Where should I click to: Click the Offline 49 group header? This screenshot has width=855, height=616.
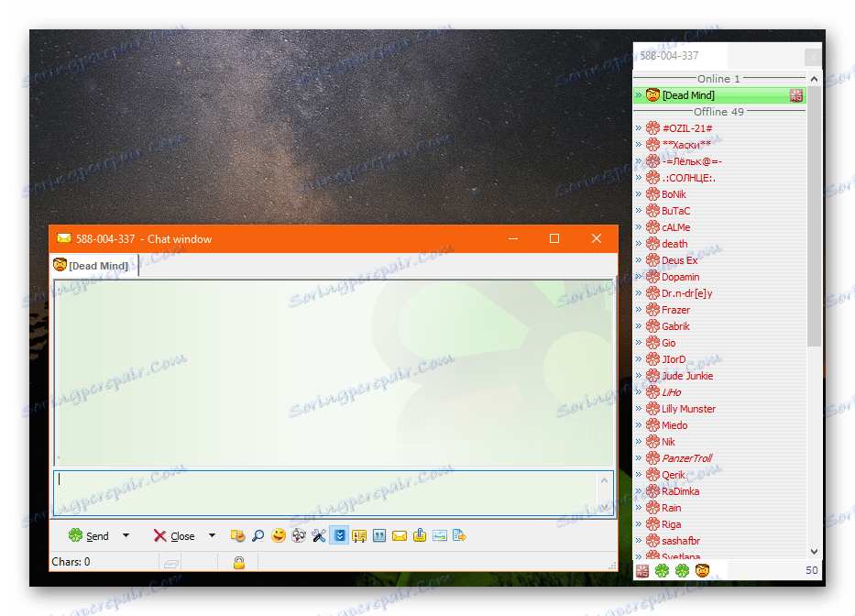tap(719, 111)
